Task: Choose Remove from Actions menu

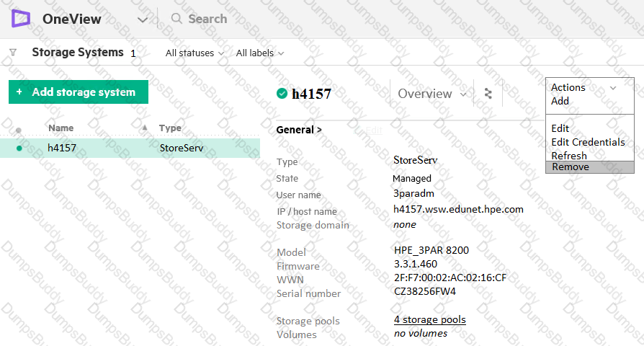Action: coord(590,167)
